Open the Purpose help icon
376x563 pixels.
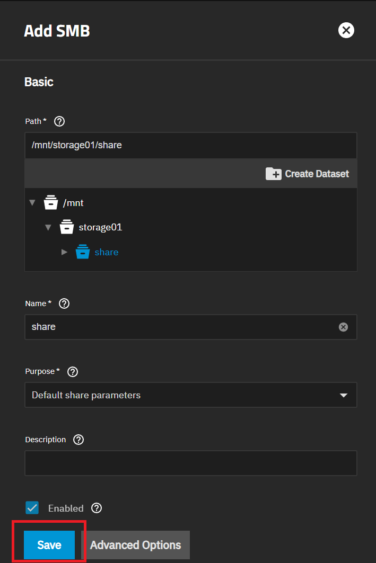click(x=73, y=372)
